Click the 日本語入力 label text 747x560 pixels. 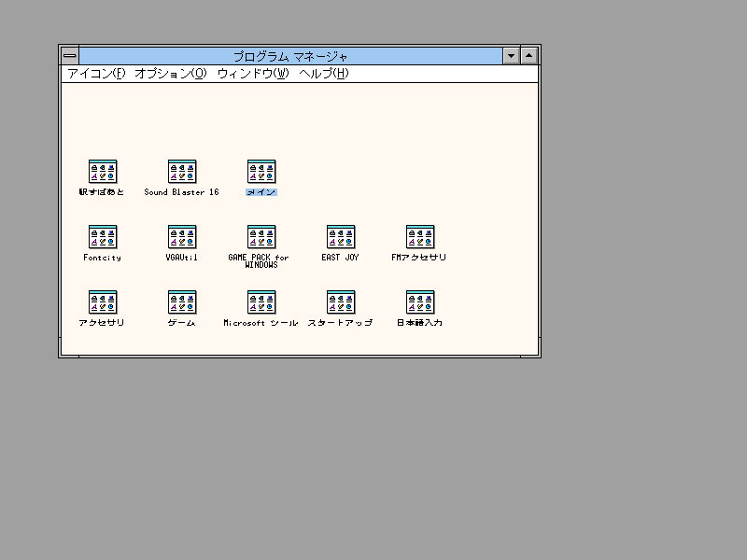pos(419,322)
